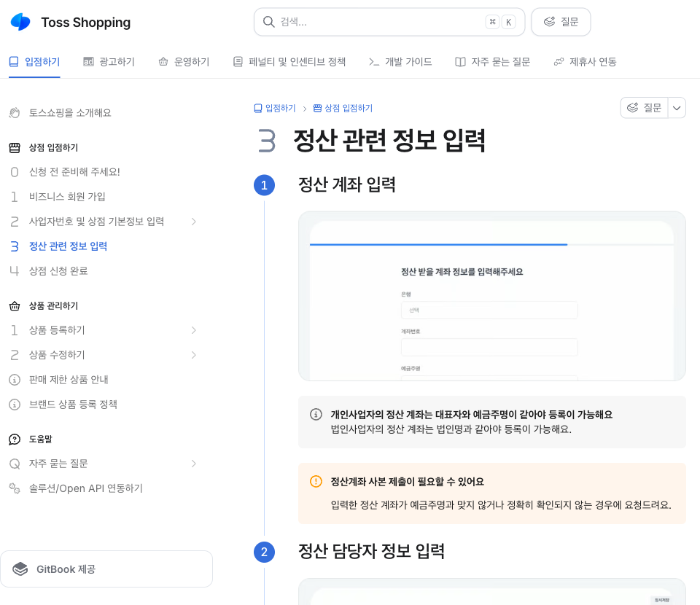Click the info icon beside 판매 제한 상품 안내
700x605 pixels.
pyautogui.click(x=15, y=380)
